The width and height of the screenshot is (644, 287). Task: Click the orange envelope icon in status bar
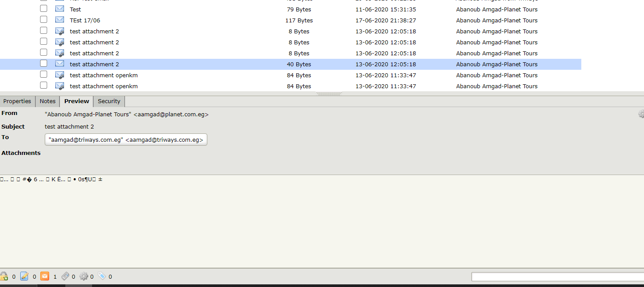[45, 276]
